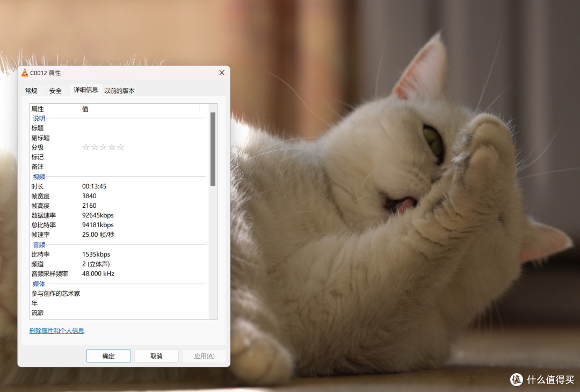Image resolution: width=580 pixels, height=392 pixels.
Task: Set rating with the 分级 stars
Action: click(x=103, y=147)
